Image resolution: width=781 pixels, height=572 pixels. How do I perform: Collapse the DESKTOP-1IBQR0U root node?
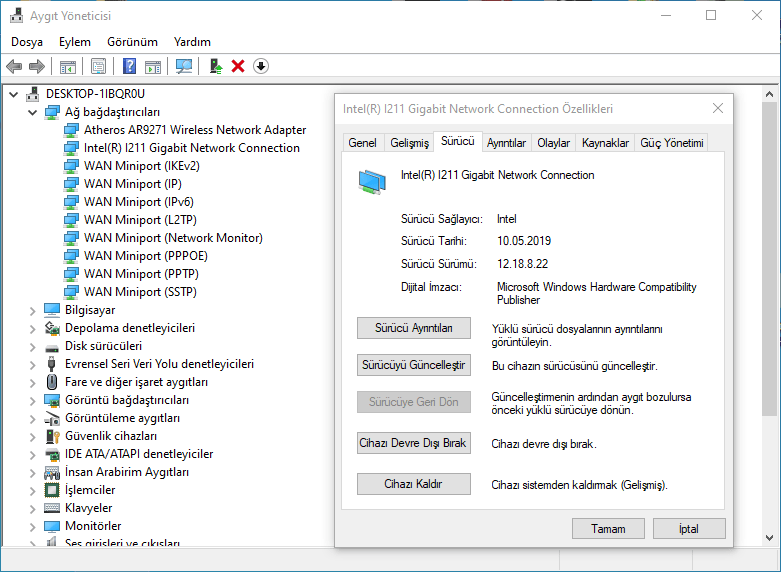[14, 94]
